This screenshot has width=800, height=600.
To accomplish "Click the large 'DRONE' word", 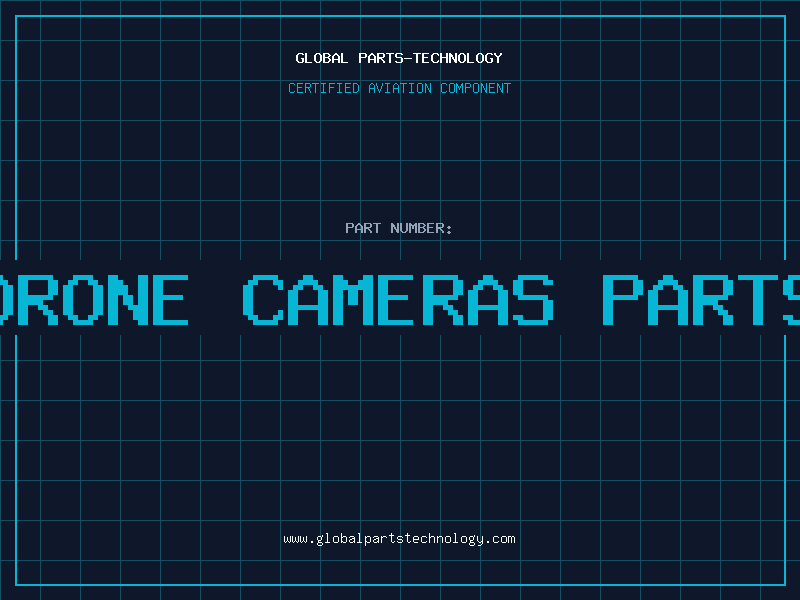I will (94, 300).
